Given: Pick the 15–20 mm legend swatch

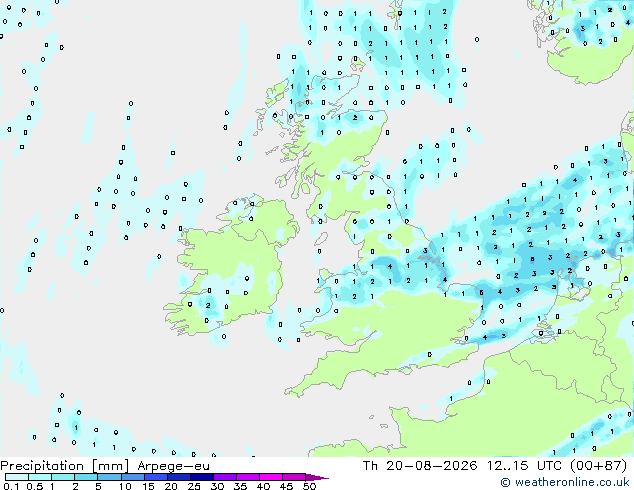Looking at the screenshot, I should tap(156, 477).
